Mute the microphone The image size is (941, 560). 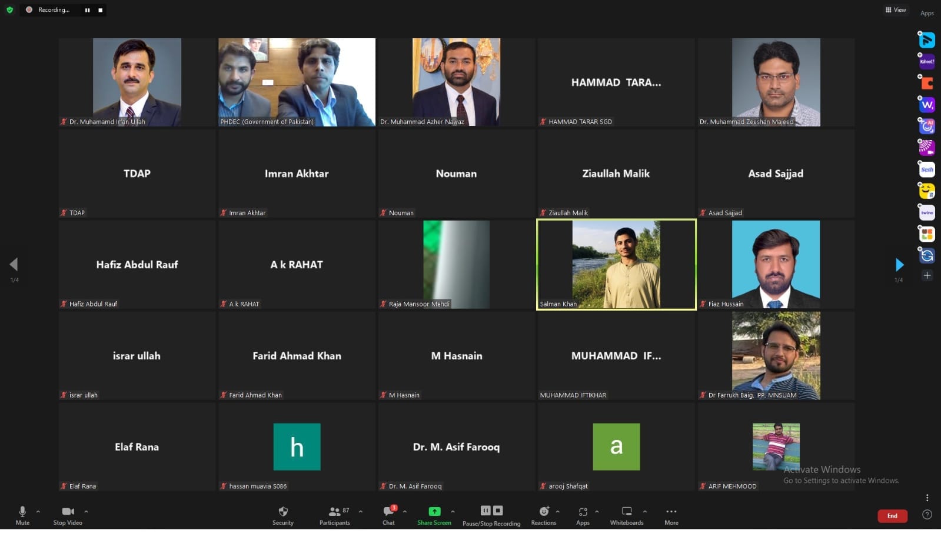point(22,514)
